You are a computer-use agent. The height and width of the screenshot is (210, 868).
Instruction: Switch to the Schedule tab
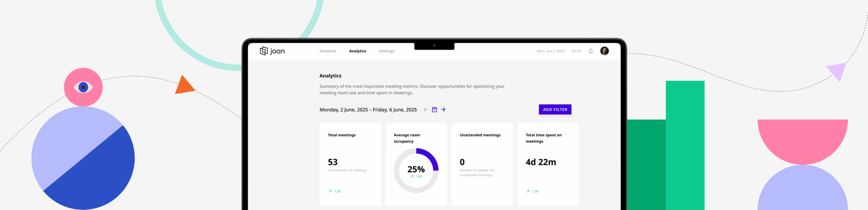[x=328, y=51]
